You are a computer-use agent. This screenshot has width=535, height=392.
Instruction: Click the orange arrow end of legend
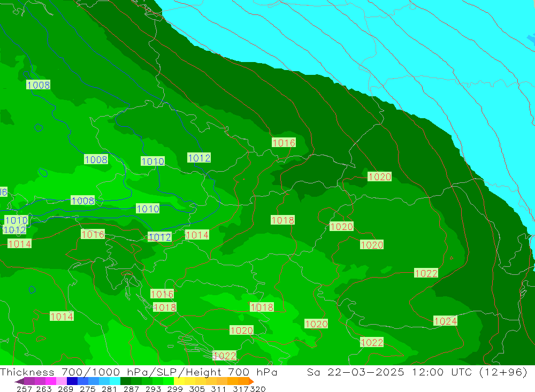tap(251, 381)
